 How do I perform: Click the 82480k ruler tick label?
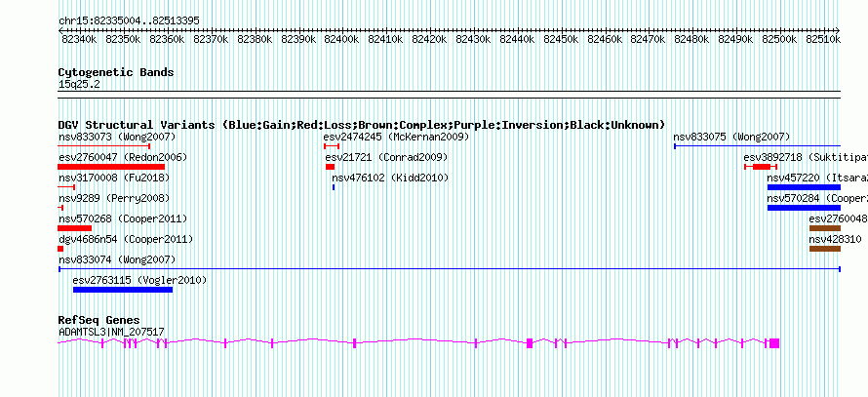tap(692, 39)
